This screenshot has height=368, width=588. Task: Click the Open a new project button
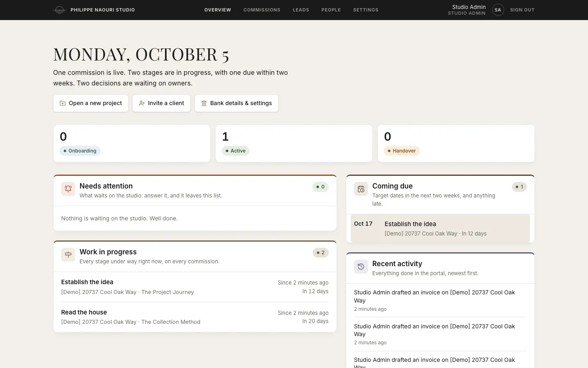91,103
